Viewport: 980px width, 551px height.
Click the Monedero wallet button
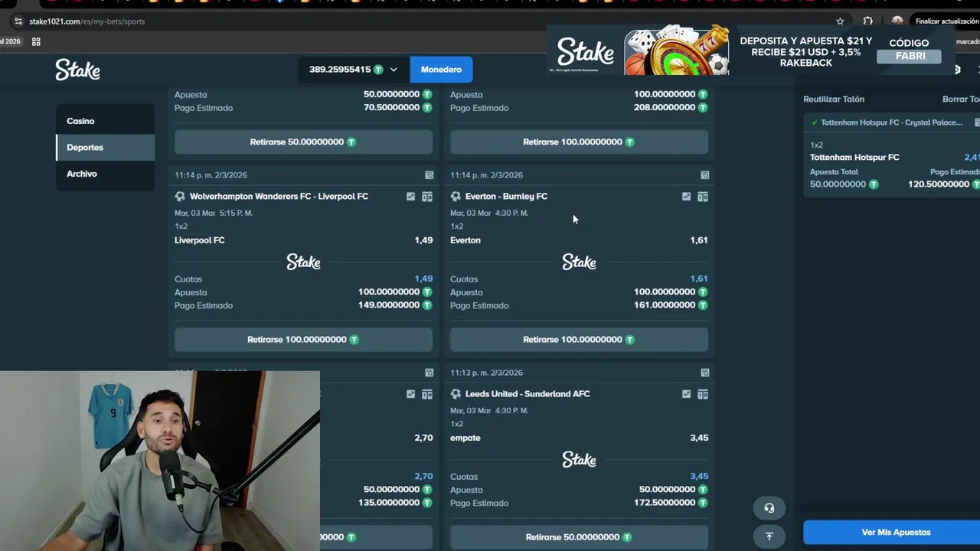point(441,70)
